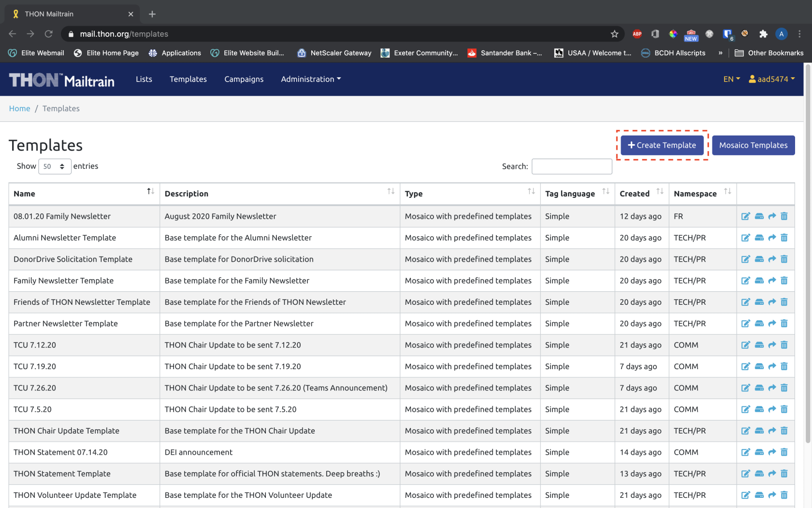Edit the THON Chair Update Template
812x508 pixels.
point(746,431)
